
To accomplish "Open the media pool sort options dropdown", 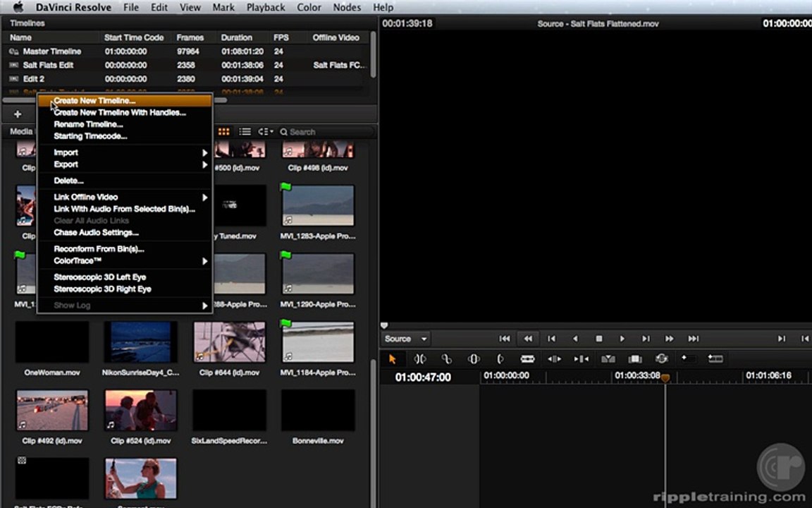I will [x=266, y=132].
